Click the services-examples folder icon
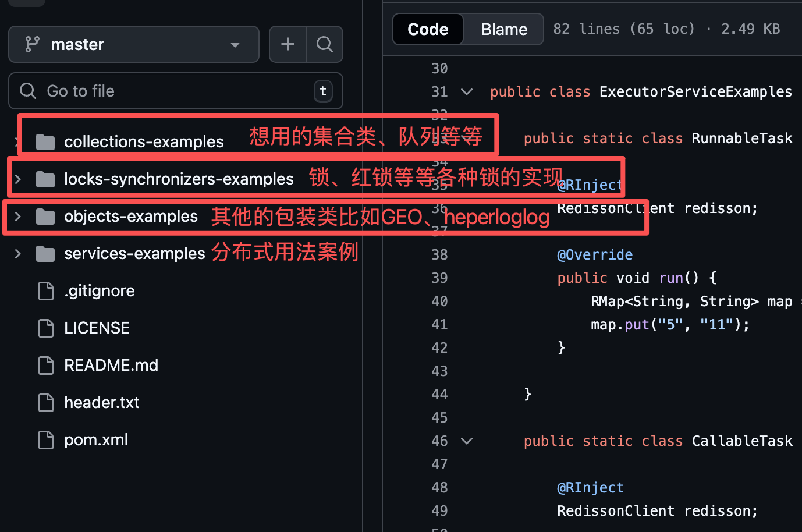This screenshot has width=802, height=532. point(45,253)
